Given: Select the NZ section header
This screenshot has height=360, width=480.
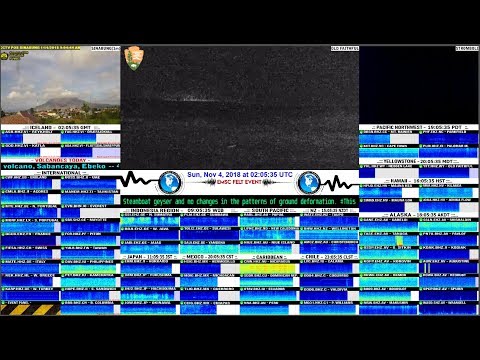Looking at the screenshot, I should coord(329,210).
